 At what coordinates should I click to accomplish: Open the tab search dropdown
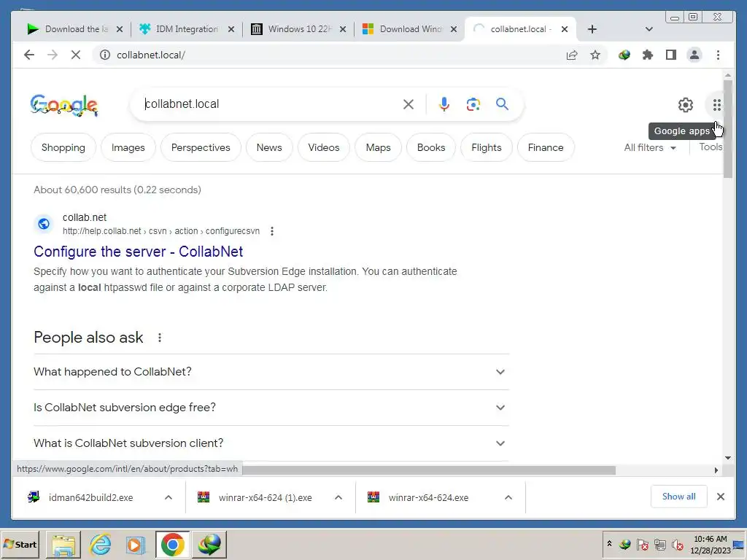649,29
